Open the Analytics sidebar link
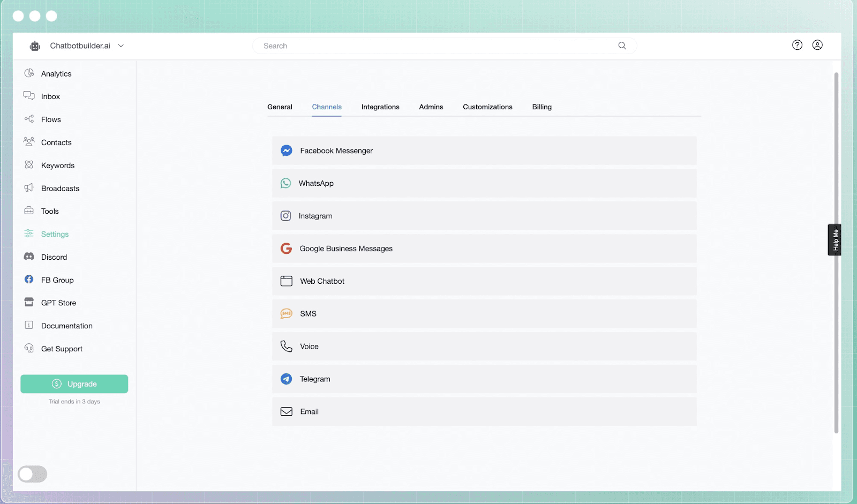 (56, 74)
